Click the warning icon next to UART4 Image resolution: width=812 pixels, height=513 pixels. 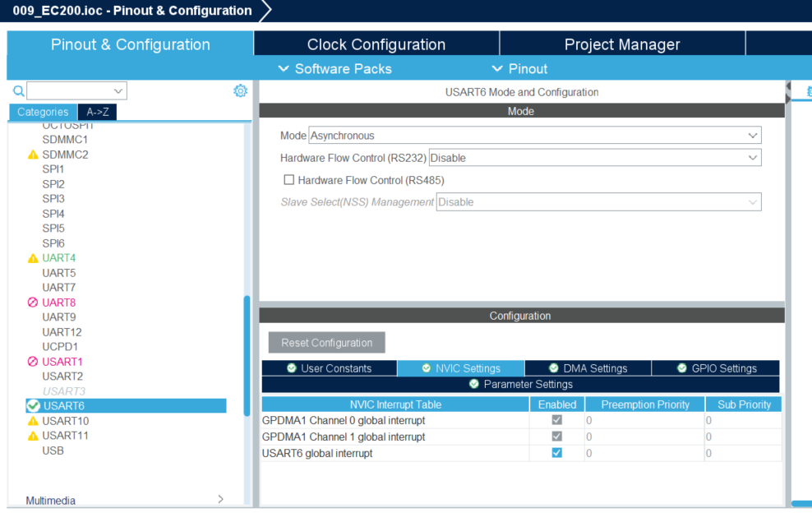pos(33,257)
